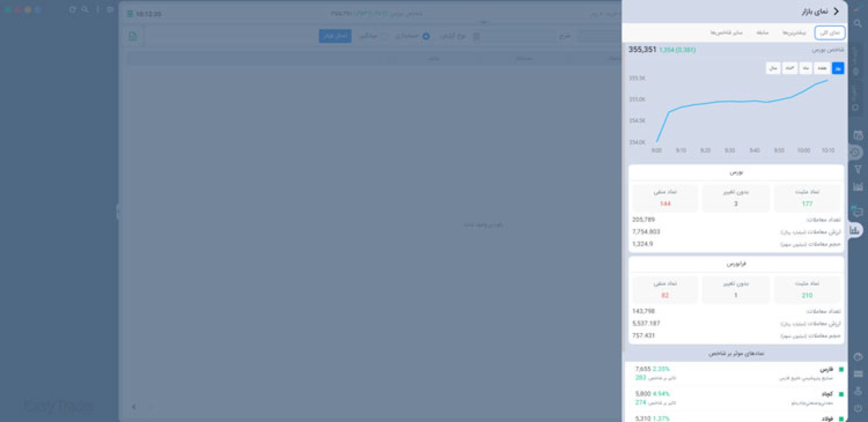Select the سال chart range
868x422 pixels.
point(773,68)
